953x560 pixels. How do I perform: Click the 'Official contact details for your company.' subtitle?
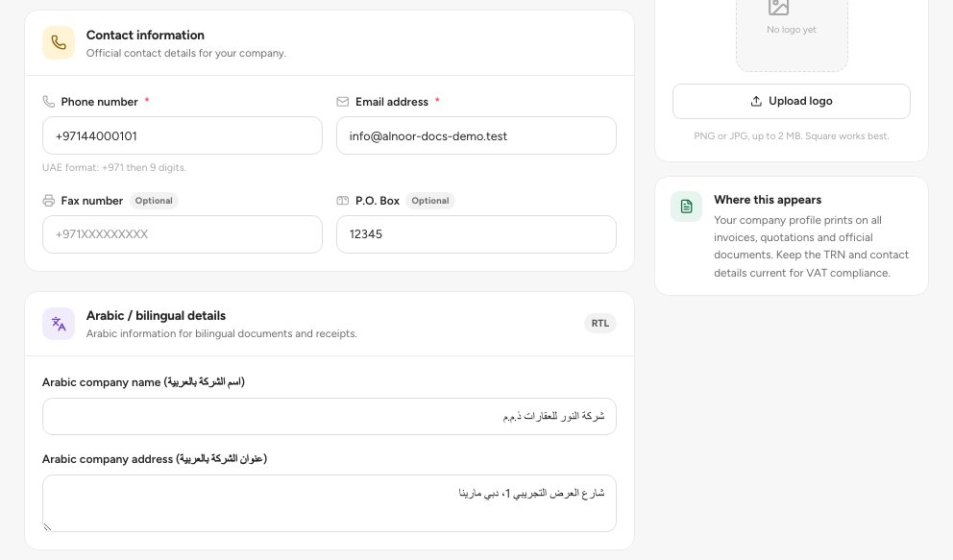(x=186, y=53)
